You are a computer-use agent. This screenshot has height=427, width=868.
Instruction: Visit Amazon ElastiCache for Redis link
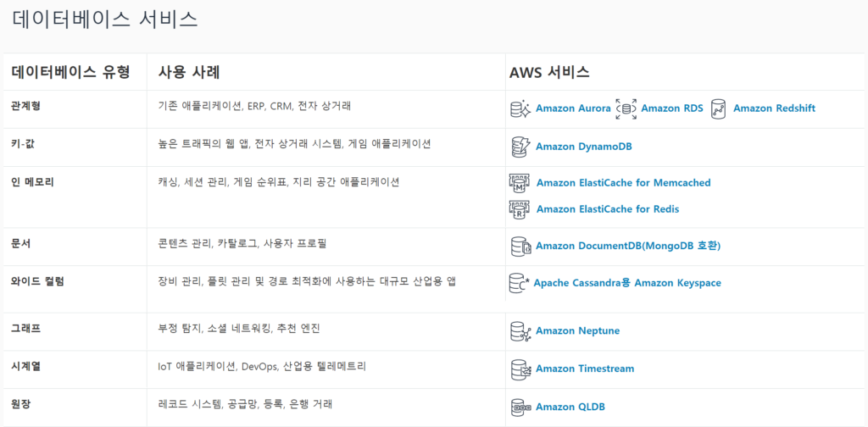pos(607,209)
